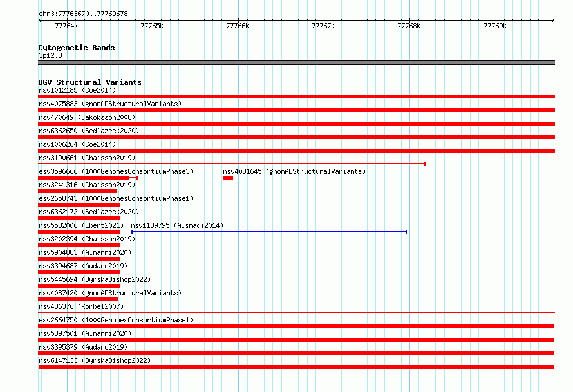Click the 77764k ruler position label
Viewport: 573px width, 392px height.
click(x=66, y=26)
